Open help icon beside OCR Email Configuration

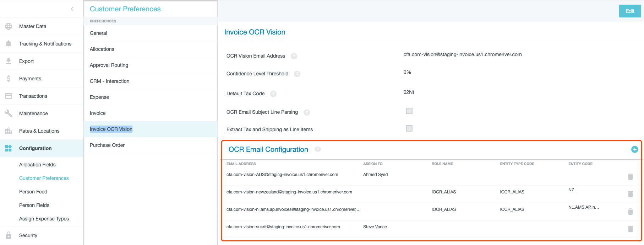point(318,149)
